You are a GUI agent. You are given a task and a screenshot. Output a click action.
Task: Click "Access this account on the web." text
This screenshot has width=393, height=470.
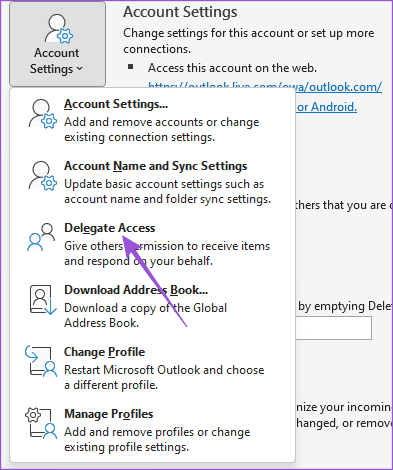click(232, 68)
